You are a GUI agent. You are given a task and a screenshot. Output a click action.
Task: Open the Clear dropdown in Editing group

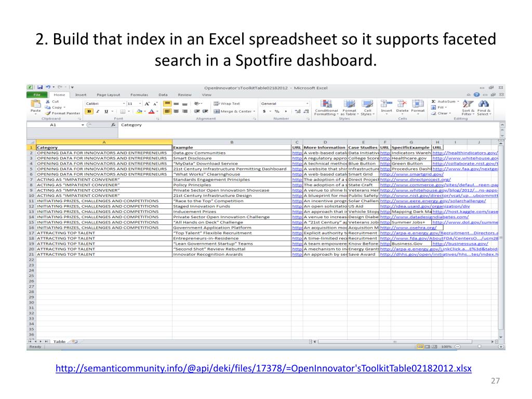[450, 113]
